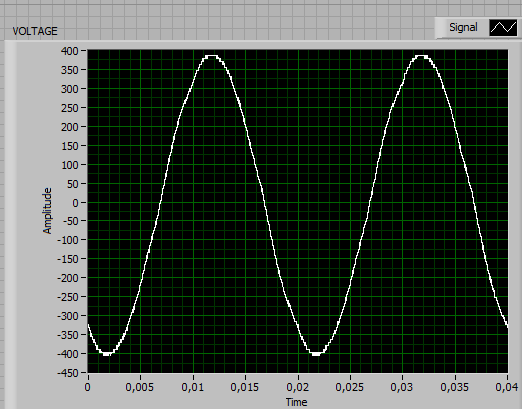The width and height of the screenshot is (522, 409).
Task: Click the 200 marker on amplitude scale
Action: (69, 127)
